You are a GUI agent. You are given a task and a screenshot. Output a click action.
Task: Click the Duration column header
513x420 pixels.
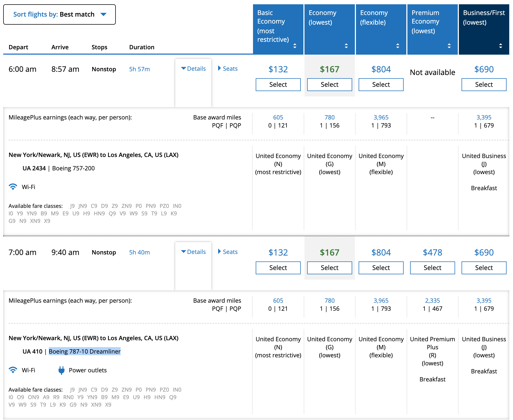click(142, 47)
